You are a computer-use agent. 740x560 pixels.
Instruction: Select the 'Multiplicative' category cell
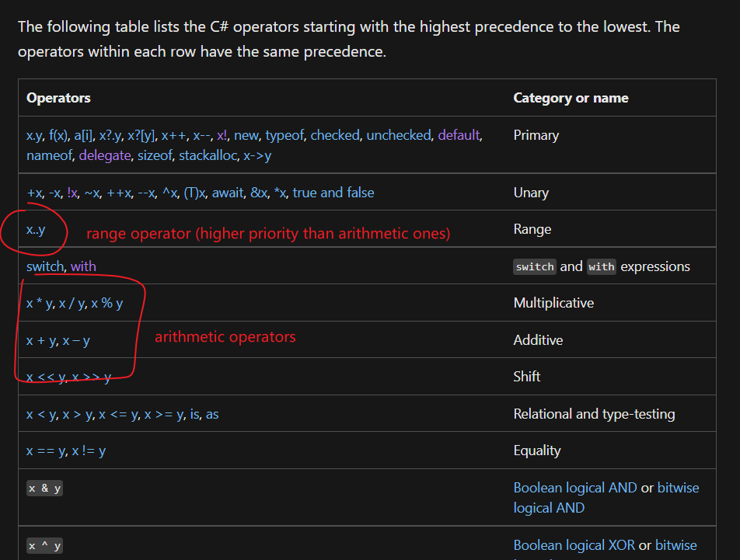point(553,303)
